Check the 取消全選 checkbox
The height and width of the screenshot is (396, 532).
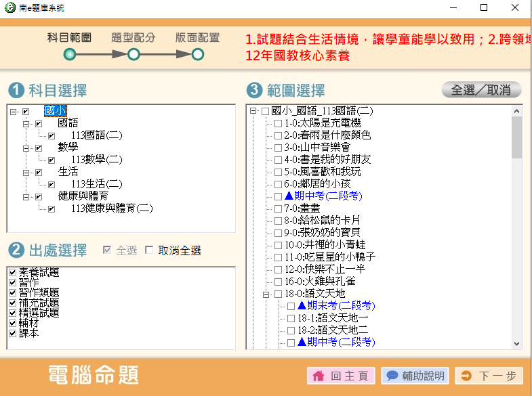150,250
